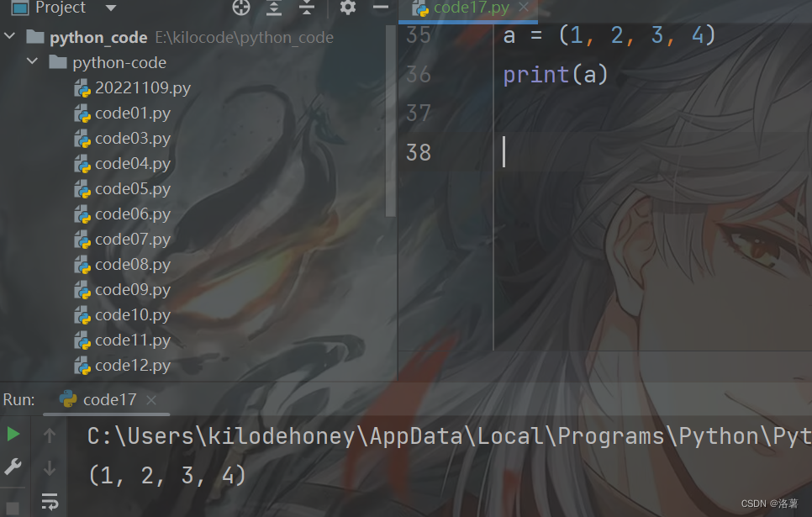The height and width of the screenshot is (517, 812).
Task: Click the print(a) code line
Action: (555, 75)
